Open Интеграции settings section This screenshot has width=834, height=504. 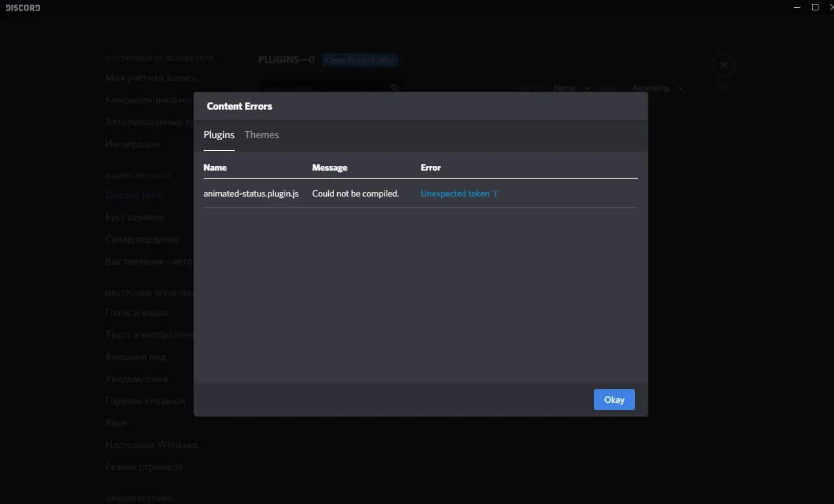point(132,144)
